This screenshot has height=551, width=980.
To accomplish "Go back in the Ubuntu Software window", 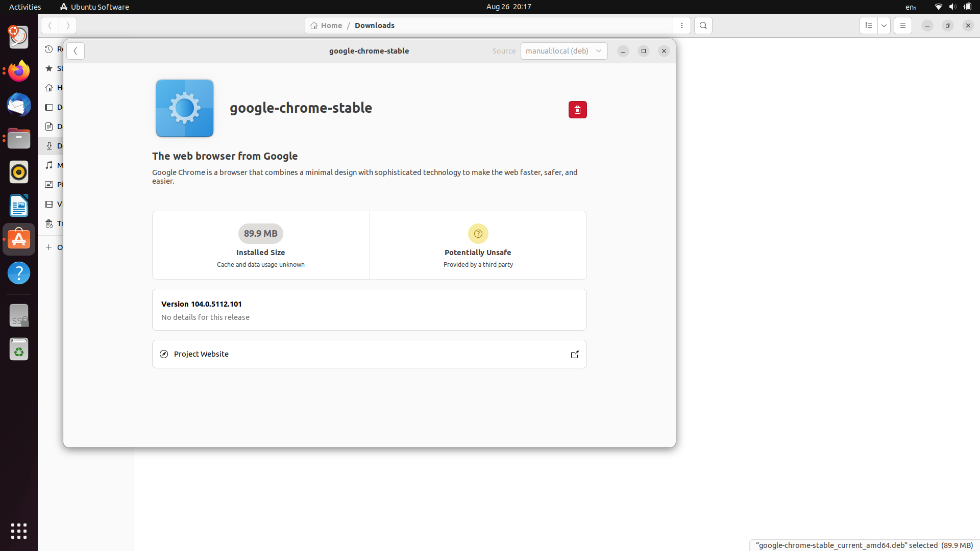I will point(76,51).
